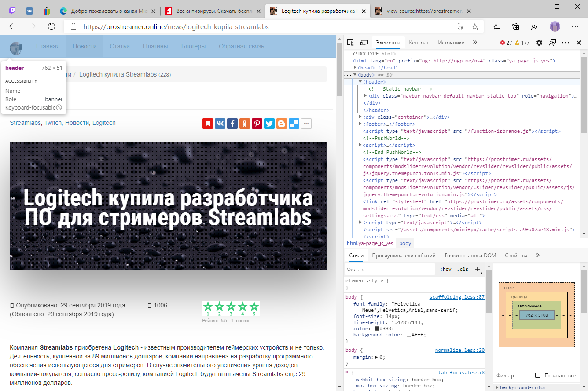Show more DevTools main tabs

coord(475,43)
